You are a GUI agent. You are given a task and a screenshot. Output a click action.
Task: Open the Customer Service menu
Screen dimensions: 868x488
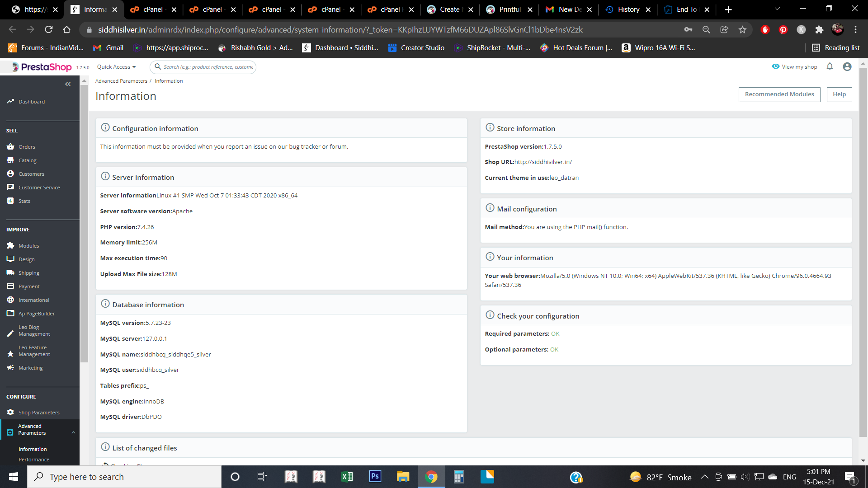tap(39, 188)
